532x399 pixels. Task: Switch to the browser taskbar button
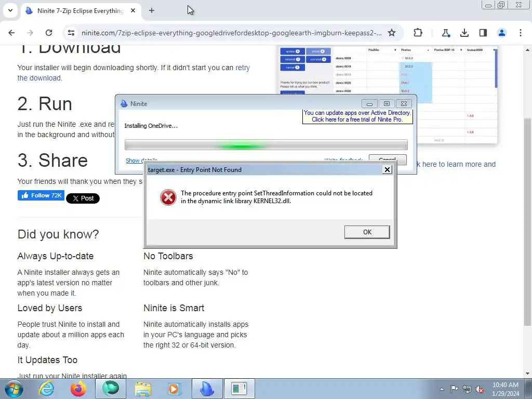click(111, 389)
